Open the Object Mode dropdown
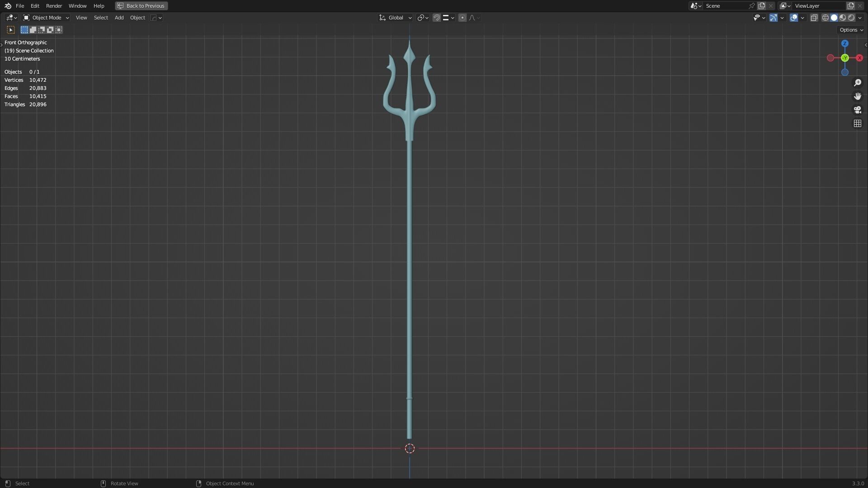The height and width of the screenshot is (488, 868). pyautogui.click(x=46, y=18)
